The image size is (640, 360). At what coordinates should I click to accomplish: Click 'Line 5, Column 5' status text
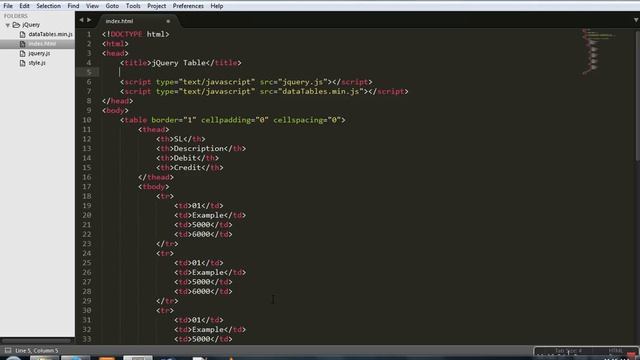point(37,351)
